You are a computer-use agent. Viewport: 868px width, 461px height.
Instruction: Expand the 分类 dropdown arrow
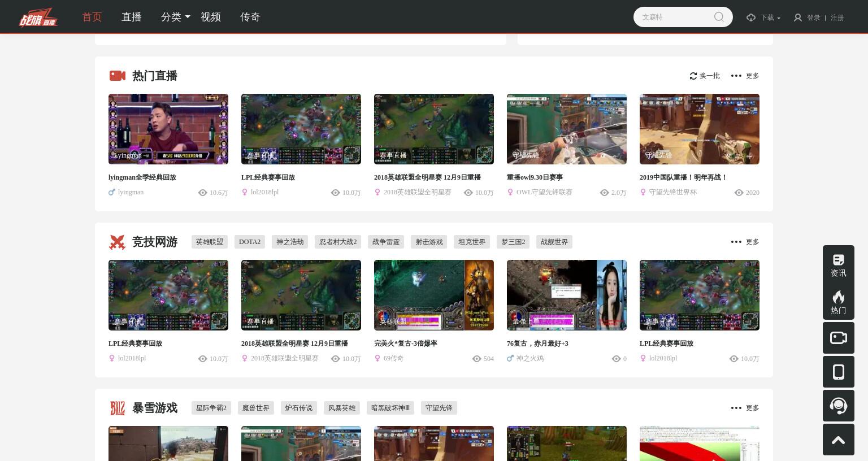pos(188,18)
